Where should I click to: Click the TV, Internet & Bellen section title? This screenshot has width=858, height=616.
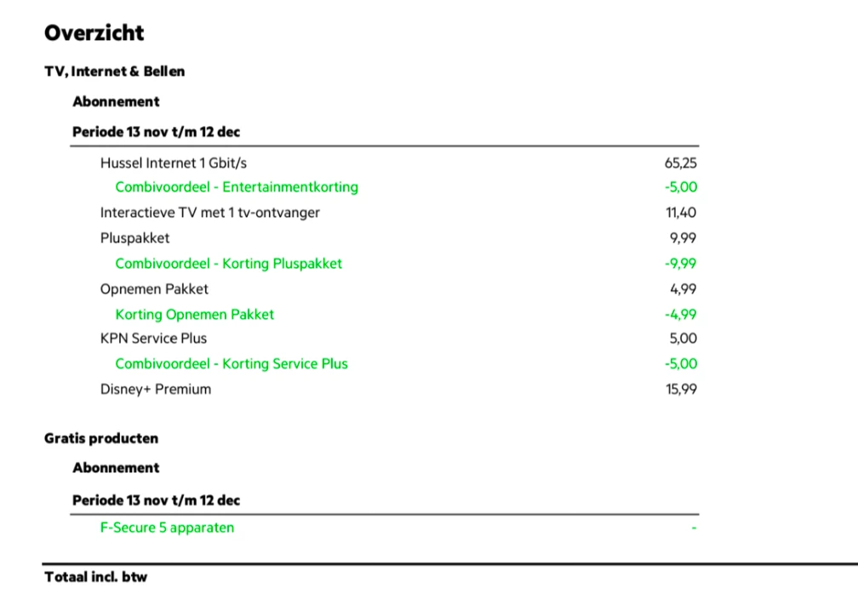(x=114, y=71)
